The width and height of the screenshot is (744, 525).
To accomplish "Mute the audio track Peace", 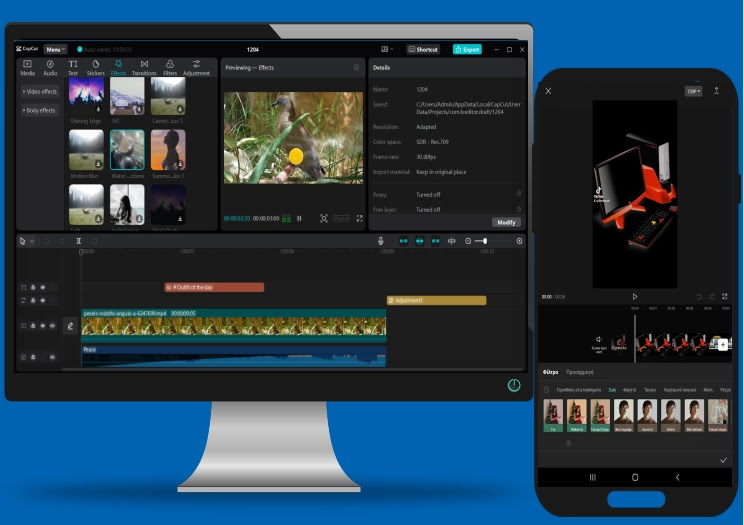I will [x=52, y=357].
